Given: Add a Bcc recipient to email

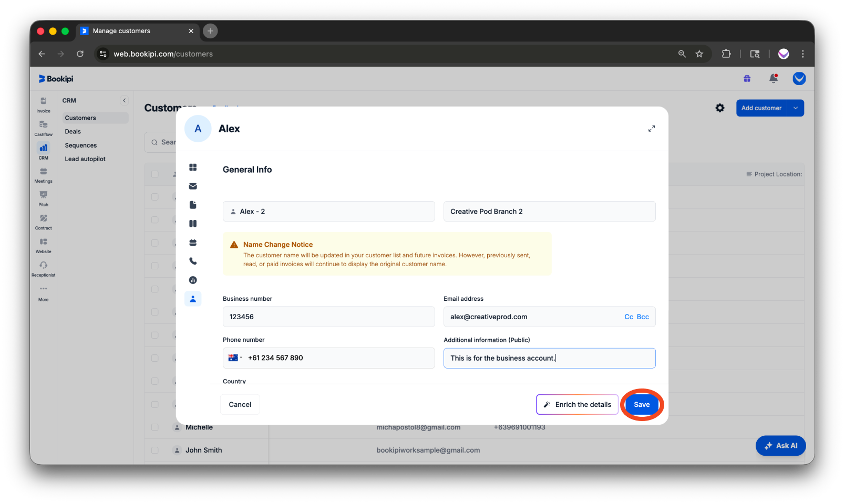Looking at the screenshot, I should tap(643, 317).
